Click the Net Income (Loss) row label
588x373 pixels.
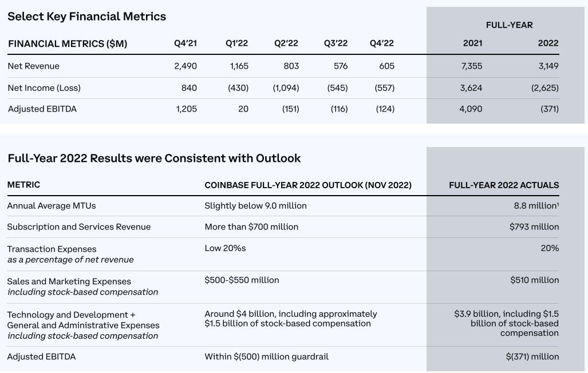44,88
